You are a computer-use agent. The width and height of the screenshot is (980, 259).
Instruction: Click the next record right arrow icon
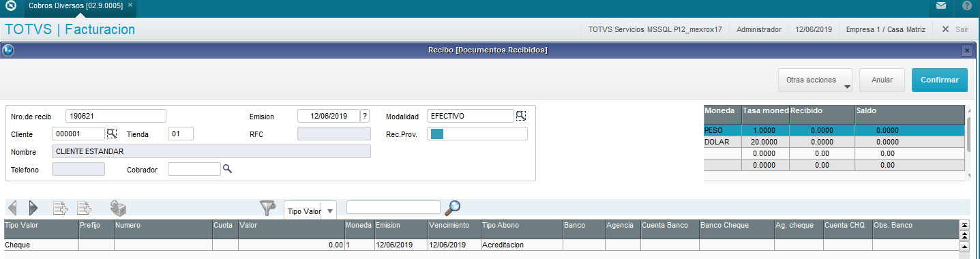[33, 208]
